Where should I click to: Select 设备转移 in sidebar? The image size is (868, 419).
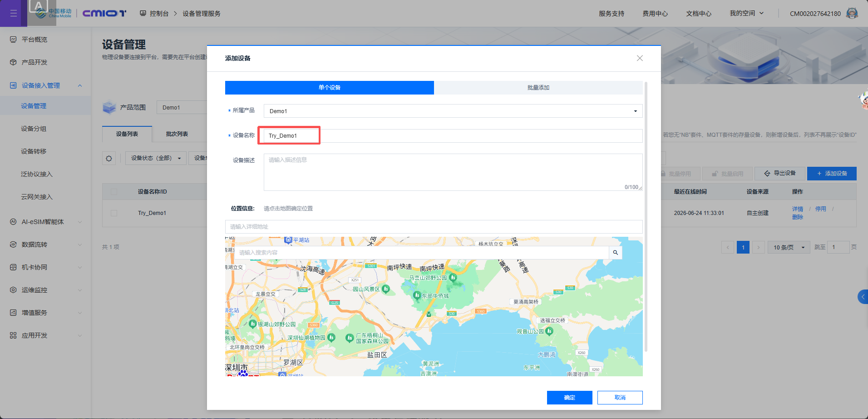pos(34,151)
